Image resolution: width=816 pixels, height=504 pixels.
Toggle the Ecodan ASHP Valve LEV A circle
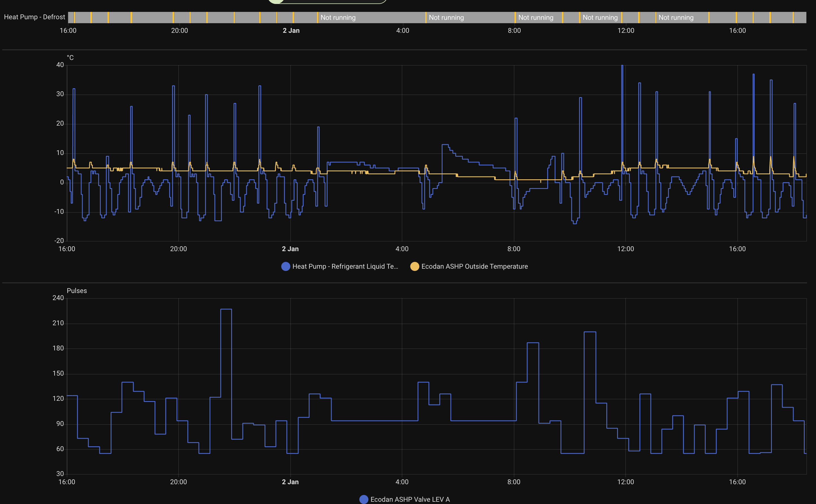click(364, 499)
